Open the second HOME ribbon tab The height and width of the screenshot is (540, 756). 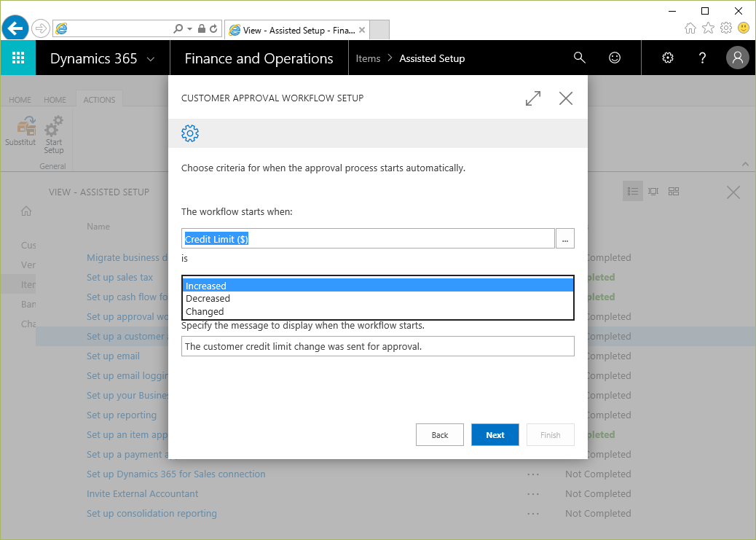click(55, 100)
